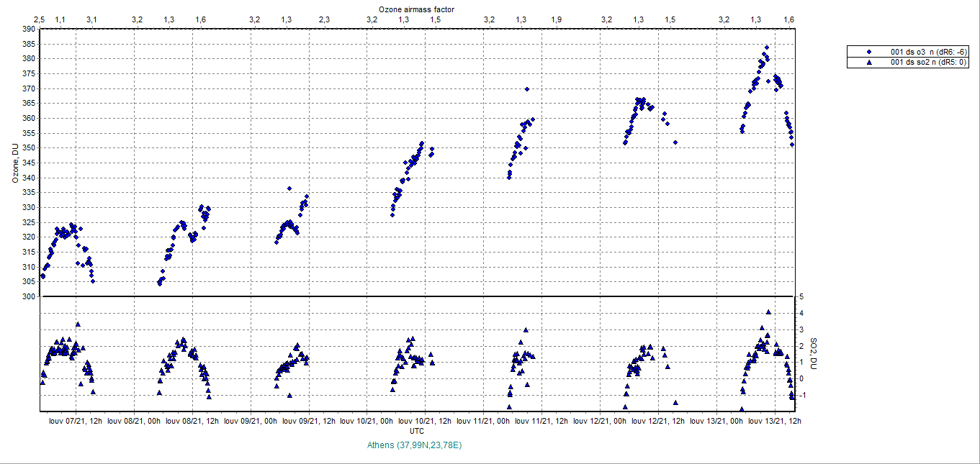Click the 'Ozone, DU' left axis title
980x464 pixels.
pos(15,163)
